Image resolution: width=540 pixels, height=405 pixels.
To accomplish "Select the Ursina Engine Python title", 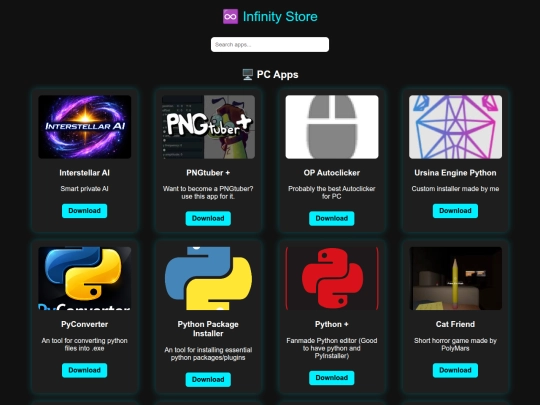I will click(455, 173).
